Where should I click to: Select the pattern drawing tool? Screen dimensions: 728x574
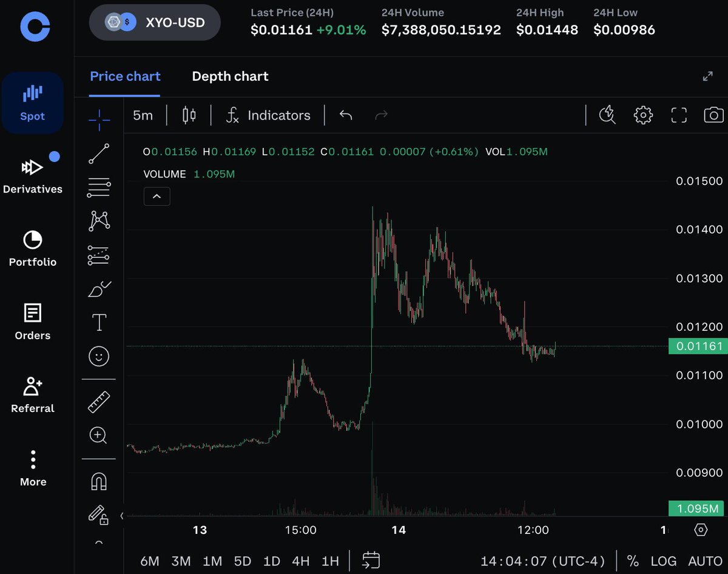pos(99,221)
